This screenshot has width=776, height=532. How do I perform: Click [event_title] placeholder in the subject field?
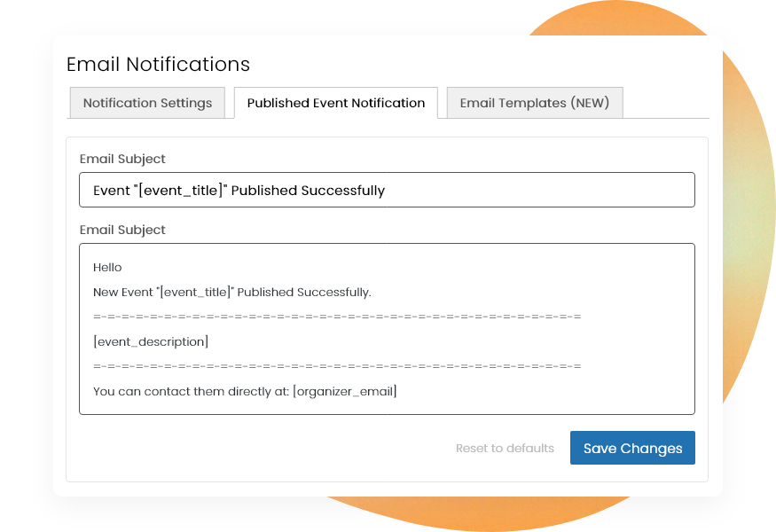pos(181,191)
